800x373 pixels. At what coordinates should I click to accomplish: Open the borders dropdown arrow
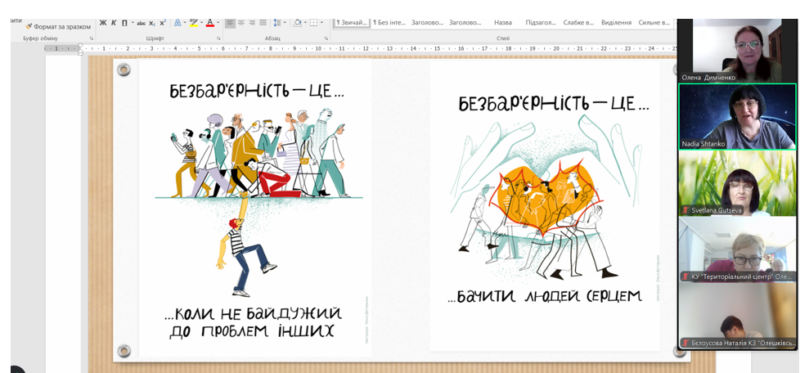click(x=321, y=23)
